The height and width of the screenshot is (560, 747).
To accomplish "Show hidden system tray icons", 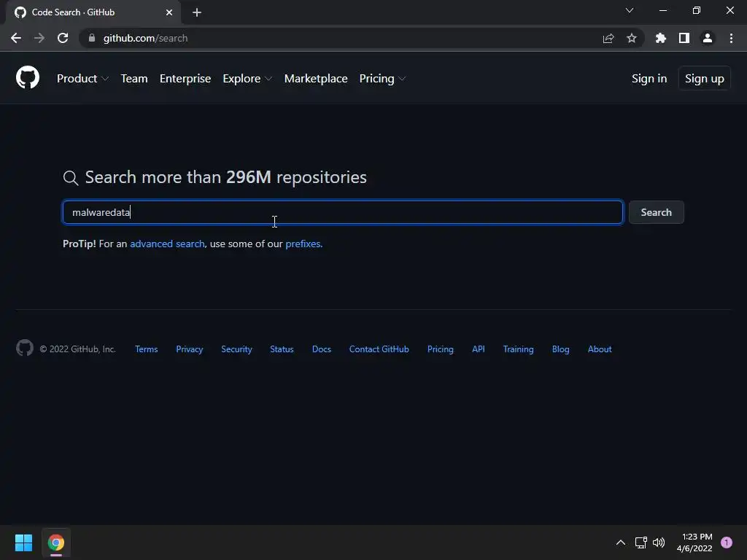I will (x=620, y=542).
